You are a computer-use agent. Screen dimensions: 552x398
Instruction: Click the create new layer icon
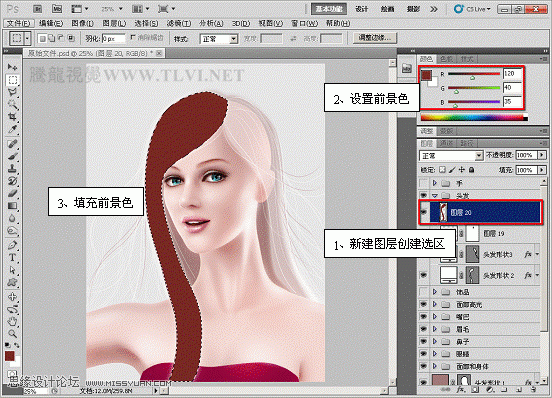coord(519,390)
